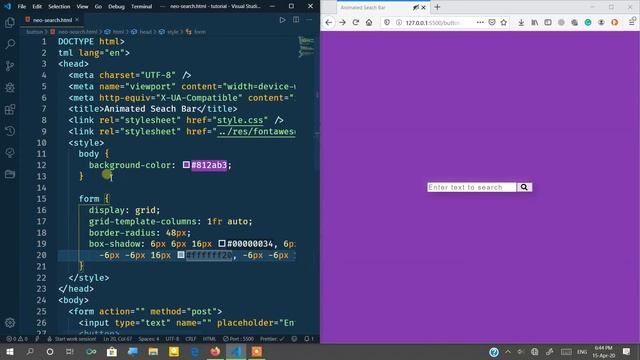640x360 pixels.
Task: Split the editor to the right
Action: pyautogui.click(x=296, y=20)
